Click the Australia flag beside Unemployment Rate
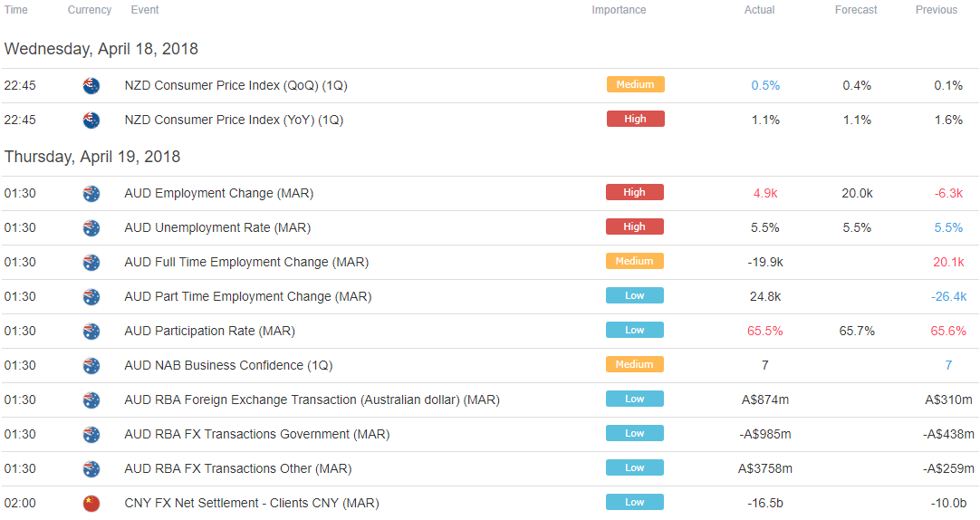980x520 pixels. coord(91,228)
